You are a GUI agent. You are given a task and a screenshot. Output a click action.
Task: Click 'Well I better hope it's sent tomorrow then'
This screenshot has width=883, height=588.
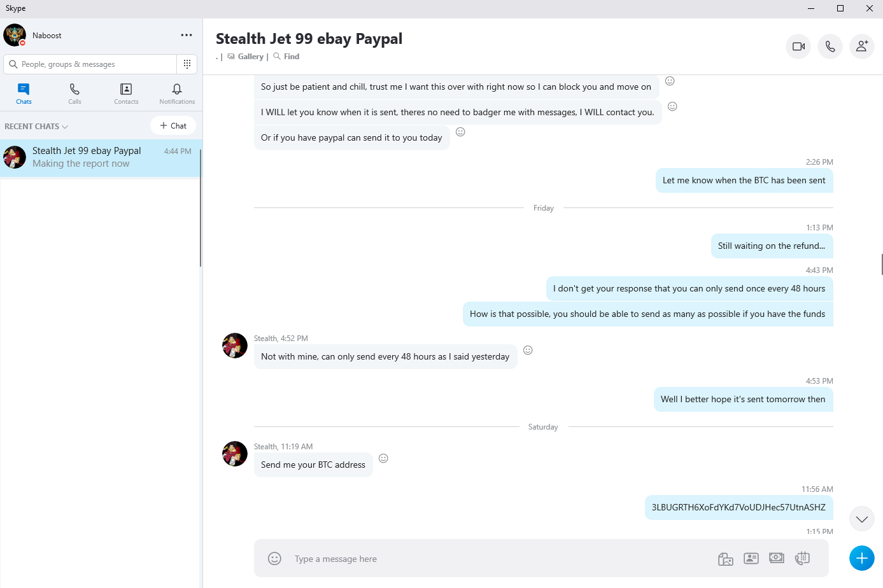(x=743, y=400)
